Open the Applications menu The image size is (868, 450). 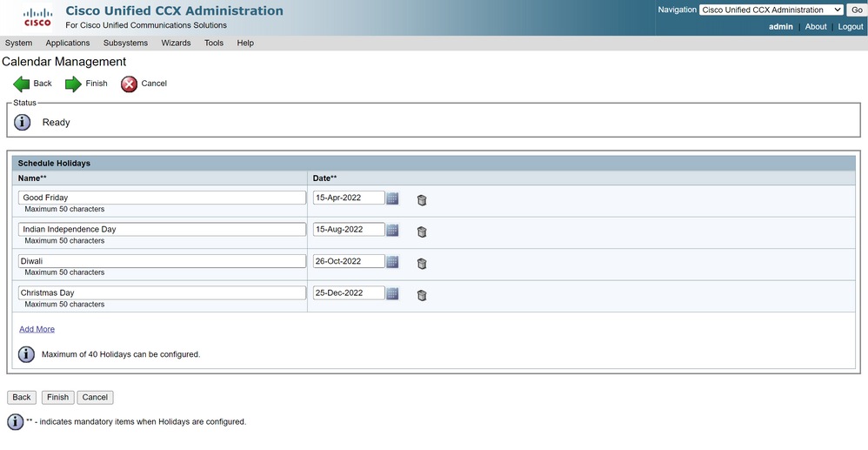point(68,44)
